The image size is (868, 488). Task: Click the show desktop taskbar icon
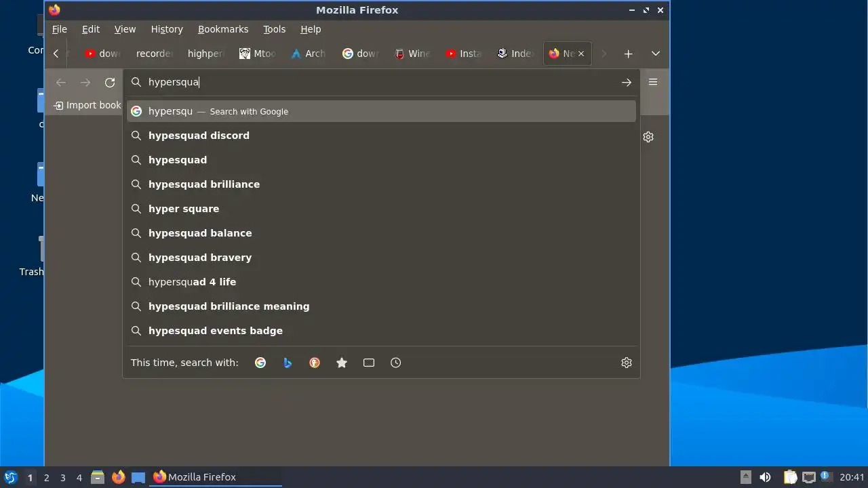coord(138,477)
